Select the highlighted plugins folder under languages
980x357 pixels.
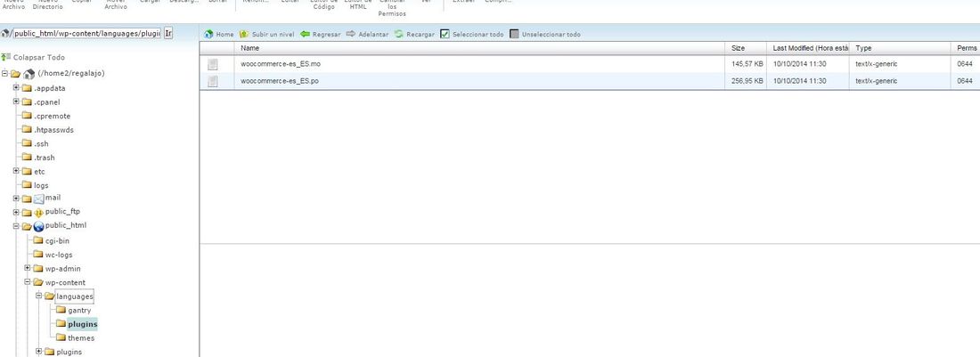click(83, 324)
